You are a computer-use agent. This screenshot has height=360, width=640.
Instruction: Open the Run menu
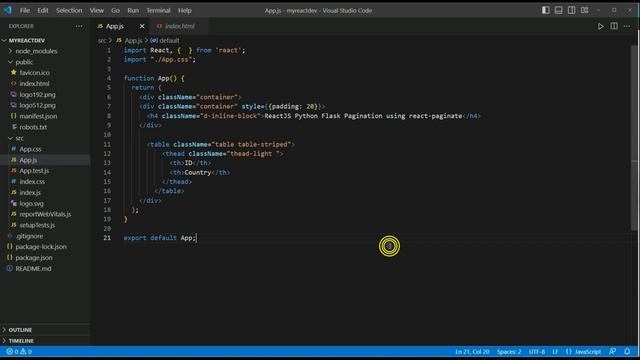133,10
